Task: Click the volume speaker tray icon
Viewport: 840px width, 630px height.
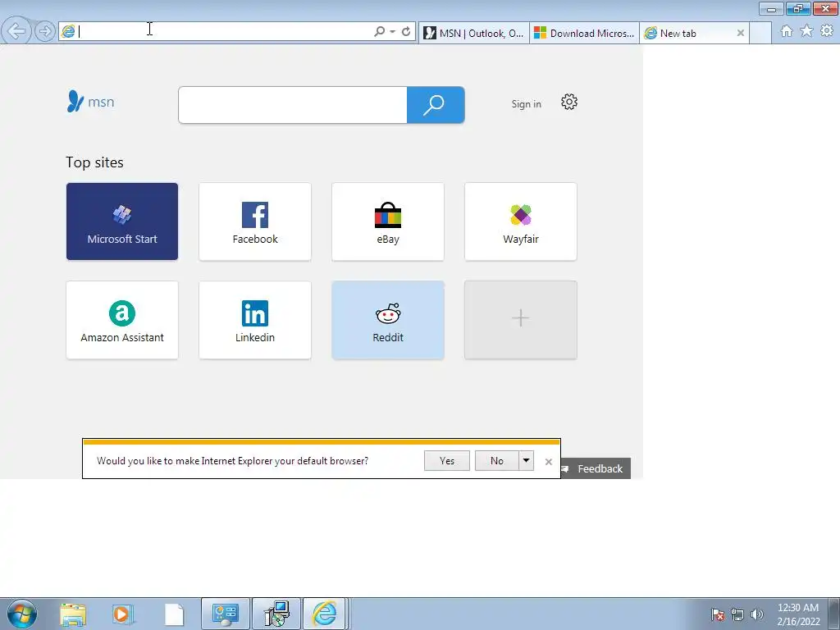Action: click(x=757, y=614)
